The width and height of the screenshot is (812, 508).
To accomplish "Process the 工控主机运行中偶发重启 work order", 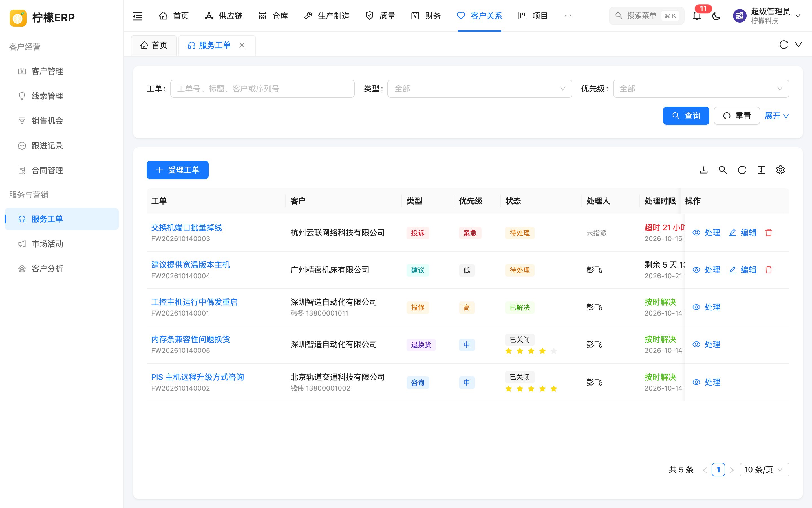I will pos(706,307).
